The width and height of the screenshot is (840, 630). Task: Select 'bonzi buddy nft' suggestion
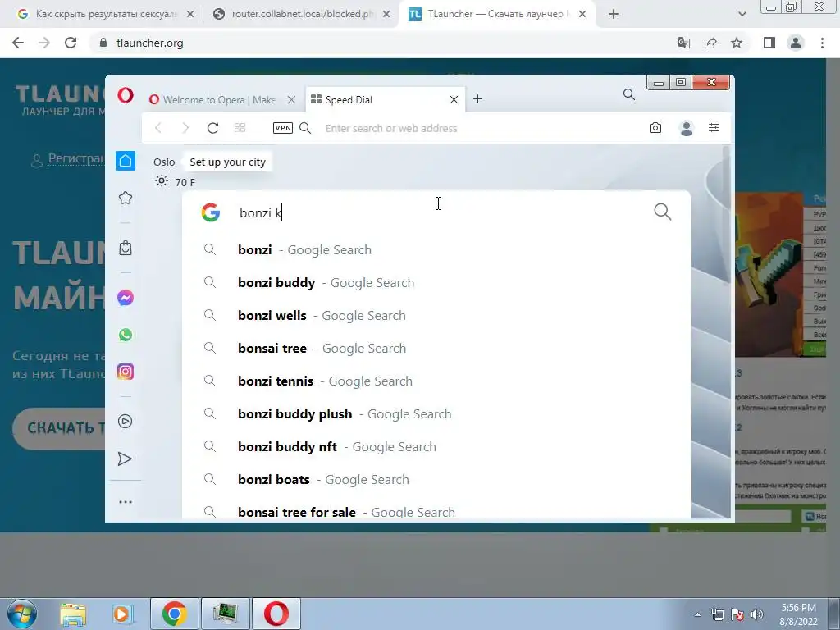point(436,446)
